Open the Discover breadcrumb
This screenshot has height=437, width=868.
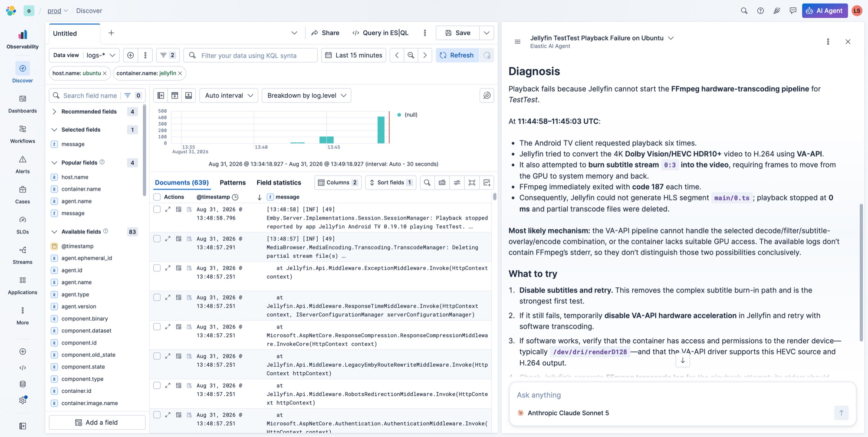coord(89,11)
